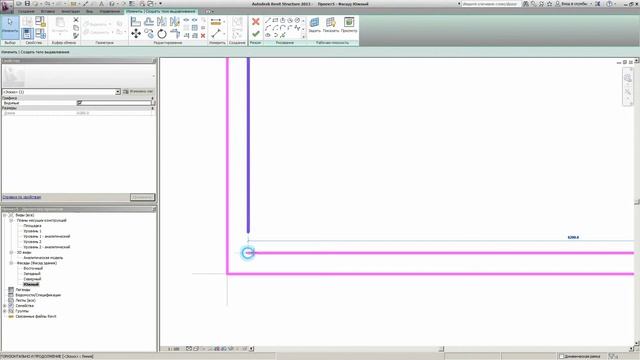Toggle the dynamic frame checkbox in status bar
Viewport: 640px width, 360px height.
562,356
